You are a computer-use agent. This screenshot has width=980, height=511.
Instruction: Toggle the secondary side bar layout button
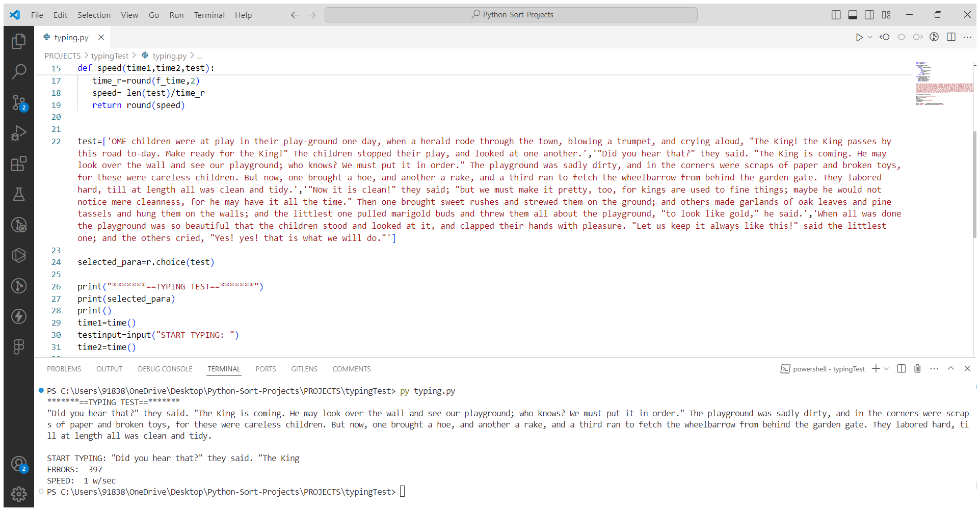(869, 15)
